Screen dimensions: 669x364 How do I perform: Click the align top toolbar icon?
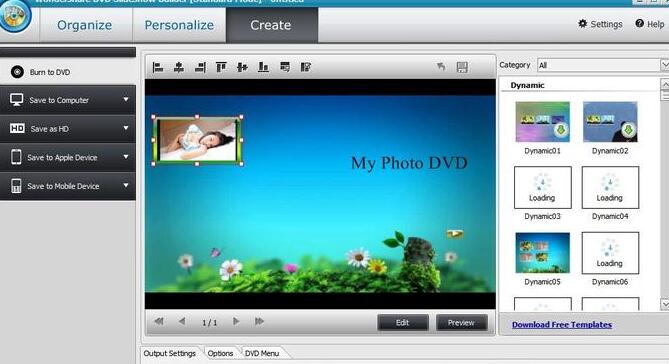point(221,67)
